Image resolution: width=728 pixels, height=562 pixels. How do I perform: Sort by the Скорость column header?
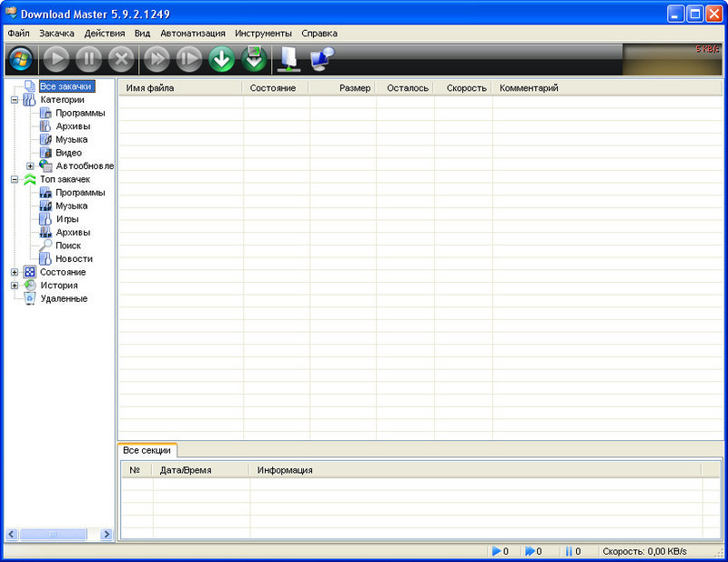(x=463, y=87)
